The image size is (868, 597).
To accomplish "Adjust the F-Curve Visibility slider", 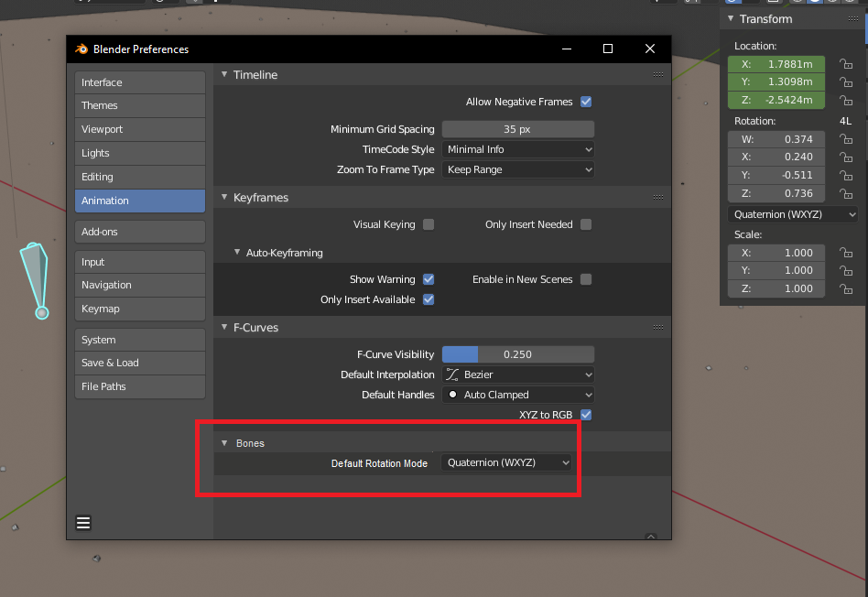I will point(518,354).
